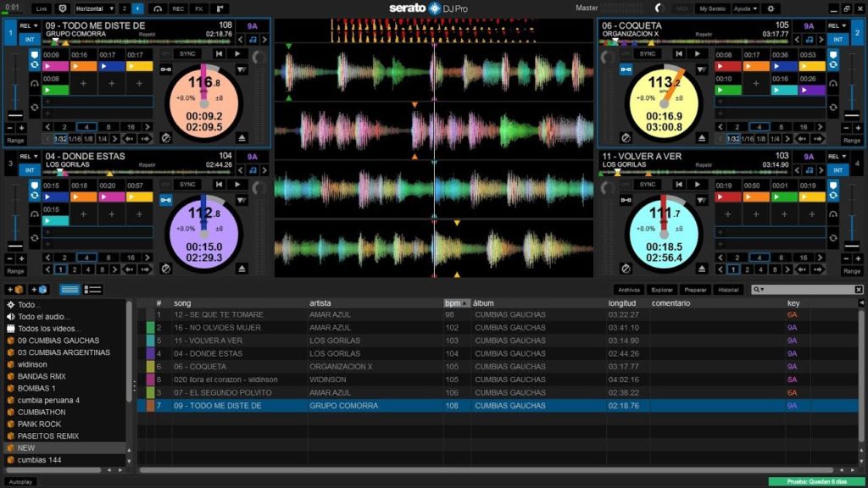Screen dimensions: 868x488
Task: Toggle the REC panel button
Action: [178, 8]
